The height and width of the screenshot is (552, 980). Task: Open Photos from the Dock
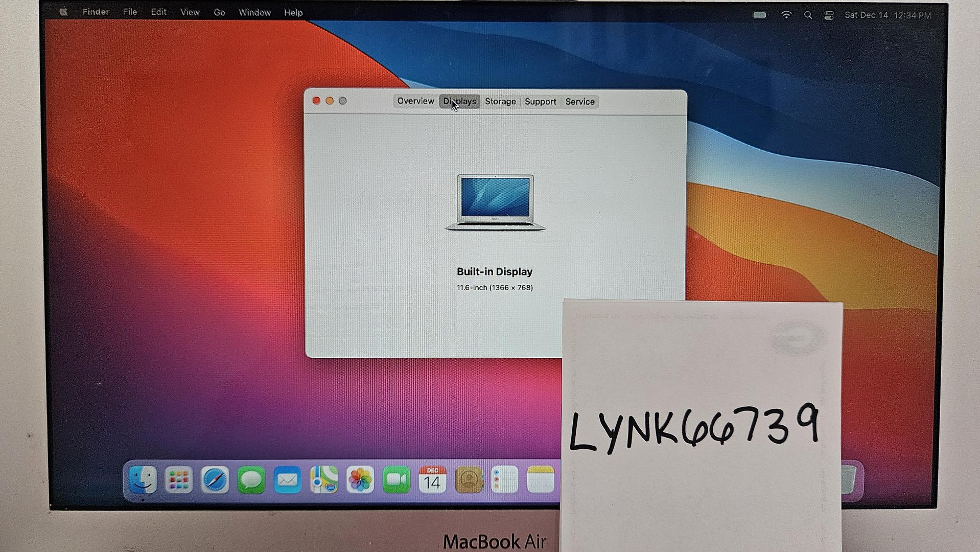pos(360,479)
